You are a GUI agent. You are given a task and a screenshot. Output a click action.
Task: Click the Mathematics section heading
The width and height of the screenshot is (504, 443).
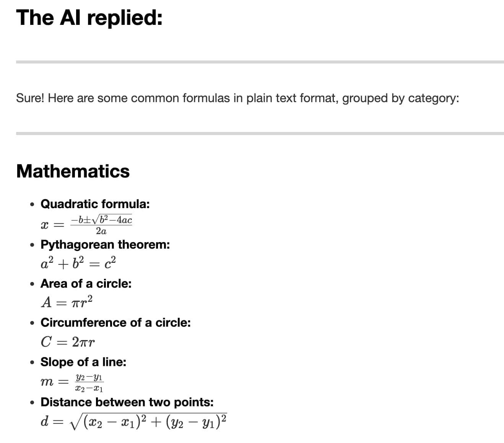point(73,171)
